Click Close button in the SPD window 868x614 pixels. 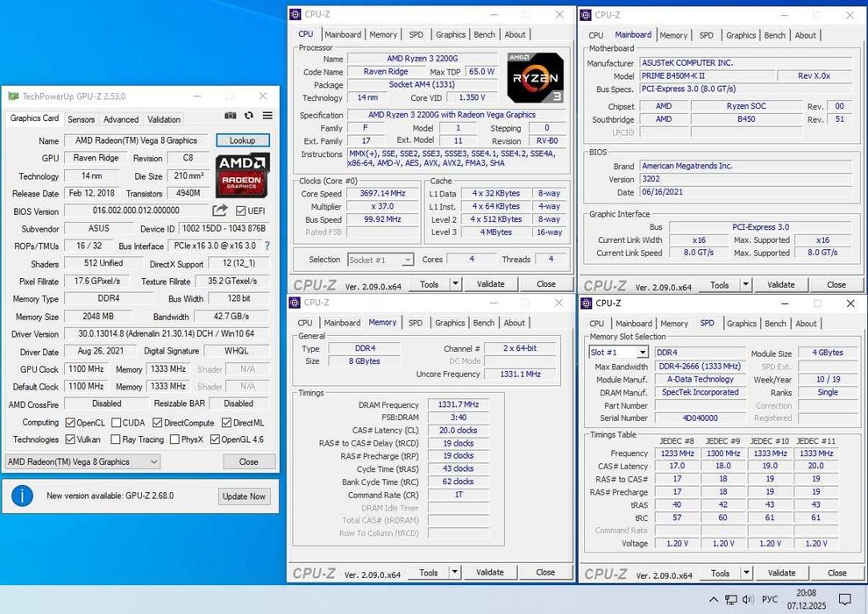tap(836, 573)
